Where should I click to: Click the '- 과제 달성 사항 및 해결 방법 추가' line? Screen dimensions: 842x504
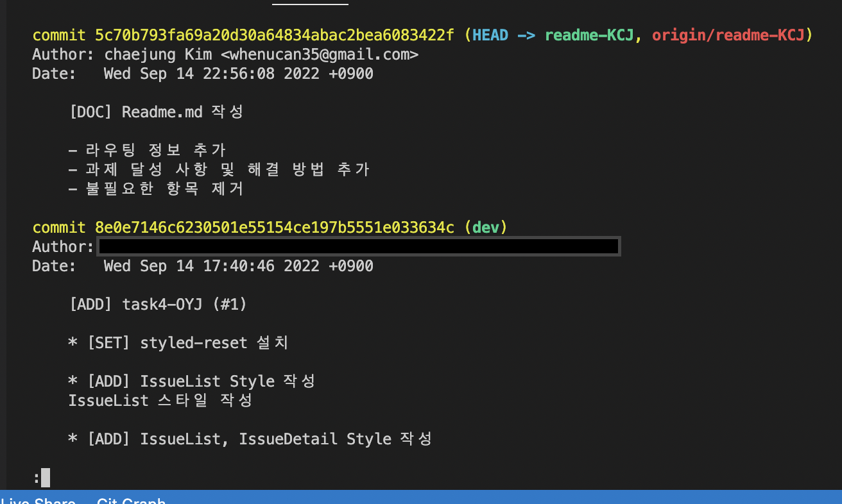click(219, 170)
